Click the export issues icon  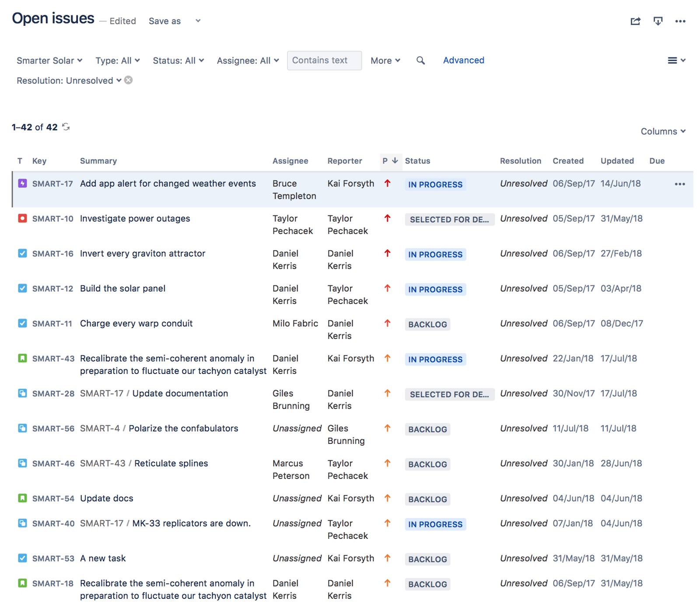click(658, 21)
